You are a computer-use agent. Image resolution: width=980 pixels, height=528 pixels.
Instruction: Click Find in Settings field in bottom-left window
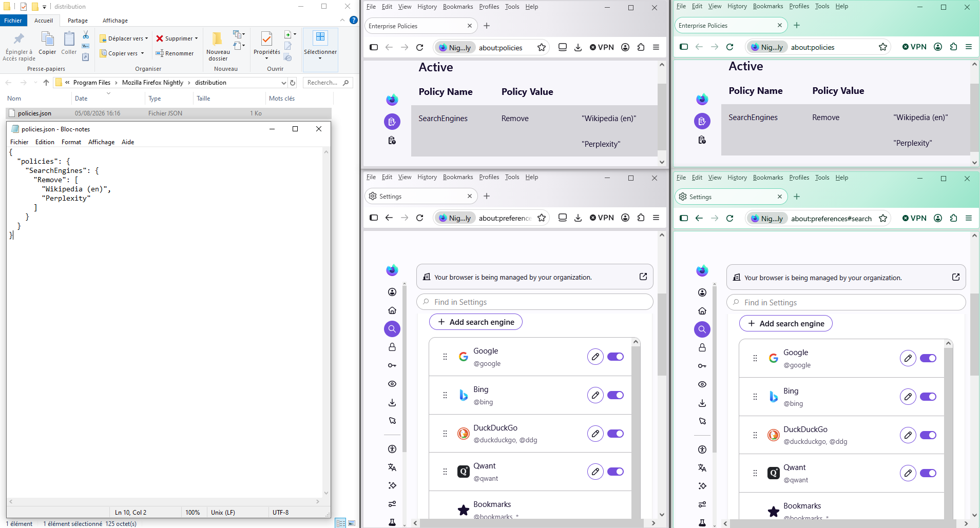point(535,302)
